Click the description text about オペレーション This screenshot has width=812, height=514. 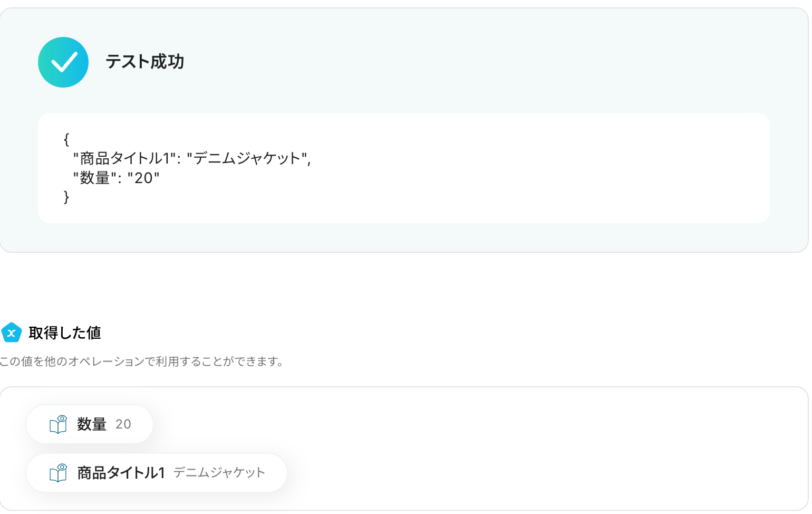142,361
